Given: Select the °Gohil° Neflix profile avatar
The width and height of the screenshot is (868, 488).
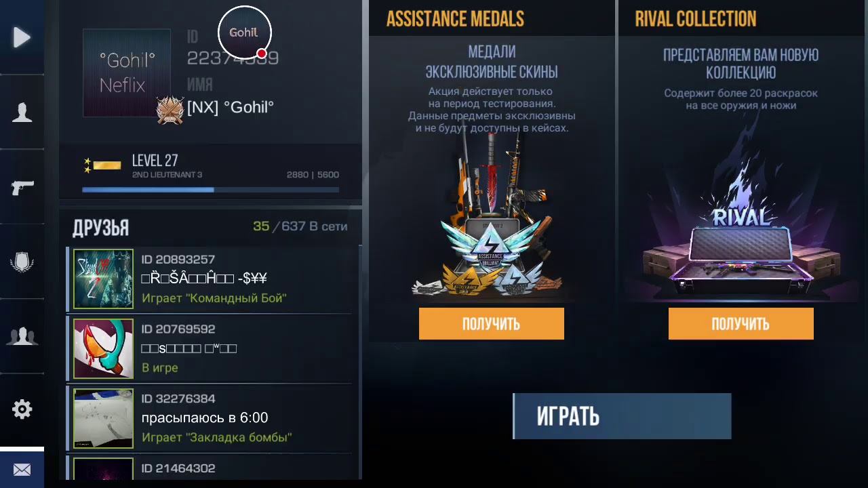Looking at the screenshot, I should tap(127, 73).
